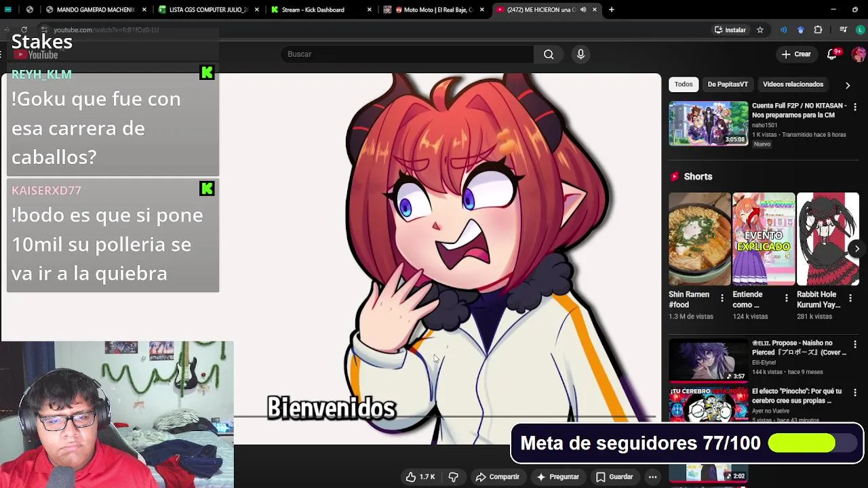Open the YouTube account avatar menu
Screen dimensions: 868x488
[x=859, y=54]
